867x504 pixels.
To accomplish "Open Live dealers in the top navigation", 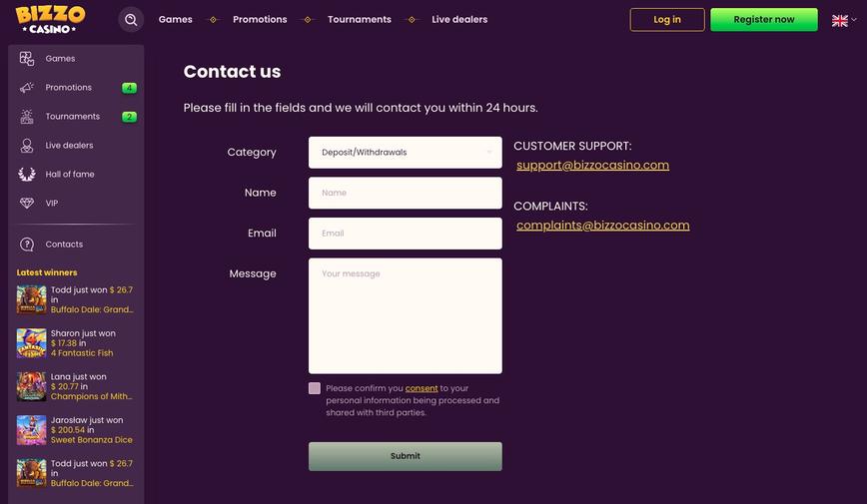I will (x=459, y=19).
